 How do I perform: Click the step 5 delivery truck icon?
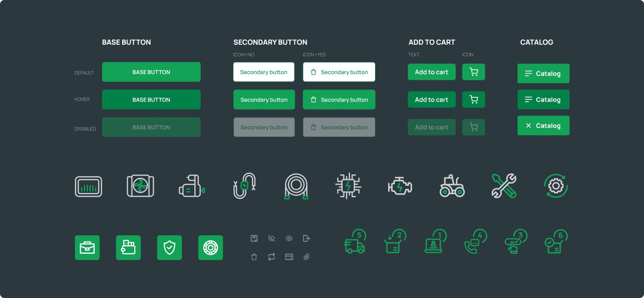pos(355,241)
